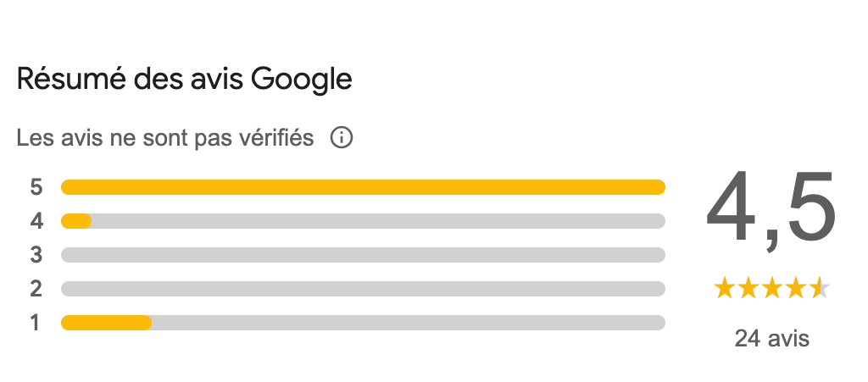
Task: Click the large 4,5 rating number
Action: (771, 211)
